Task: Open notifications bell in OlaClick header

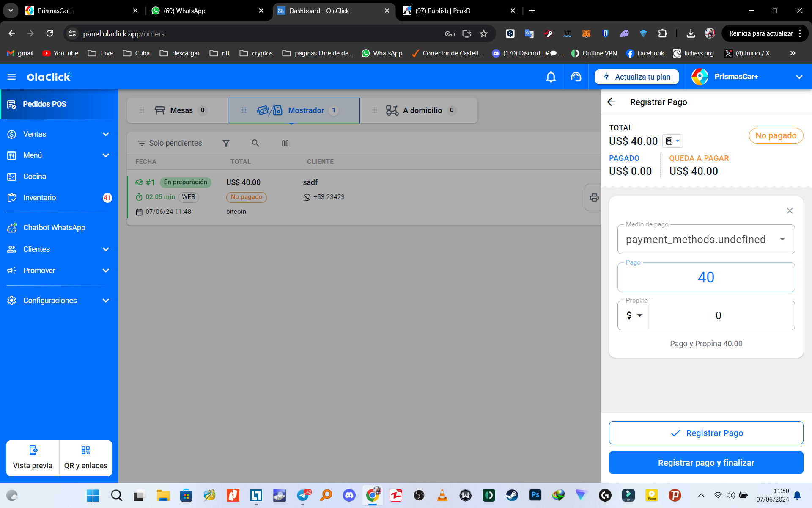Action: pos(551,77)
